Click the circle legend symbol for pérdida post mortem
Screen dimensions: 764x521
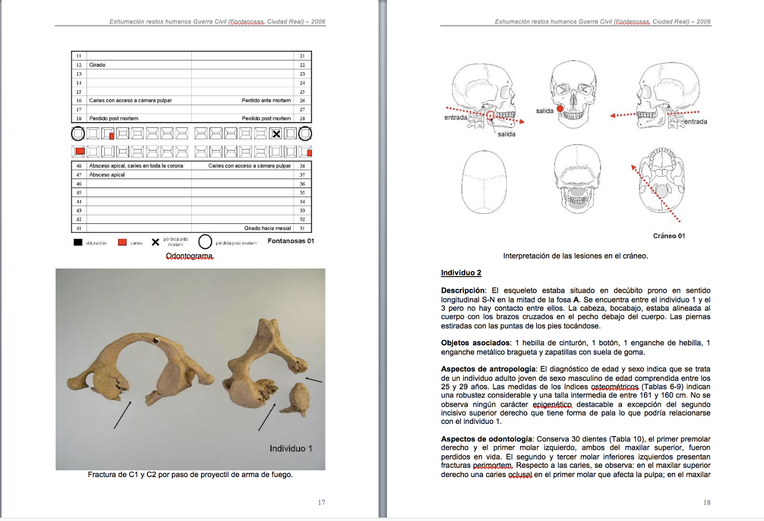coord(204,241)
